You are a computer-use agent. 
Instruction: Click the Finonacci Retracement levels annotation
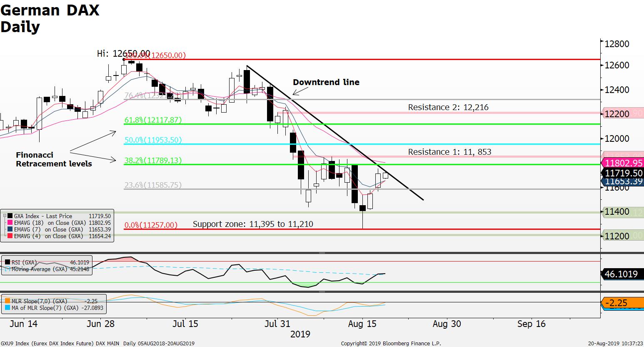pos(54,159)
